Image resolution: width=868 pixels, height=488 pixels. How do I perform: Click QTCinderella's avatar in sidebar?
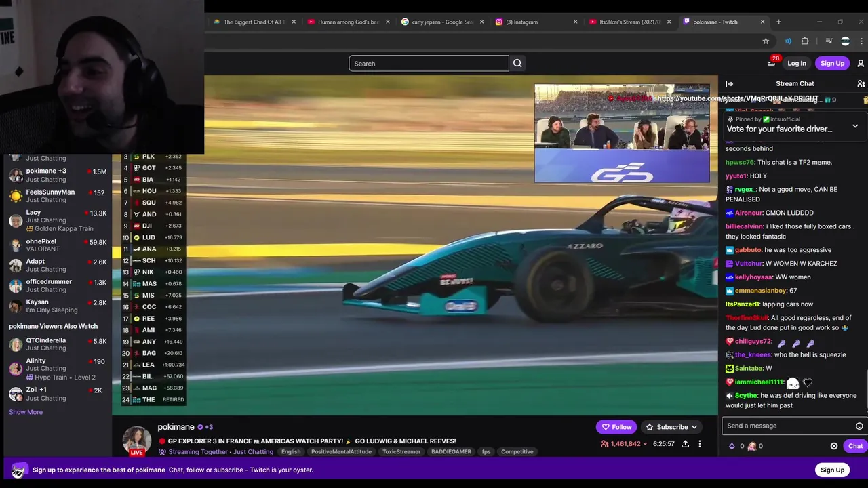point(16,344)
